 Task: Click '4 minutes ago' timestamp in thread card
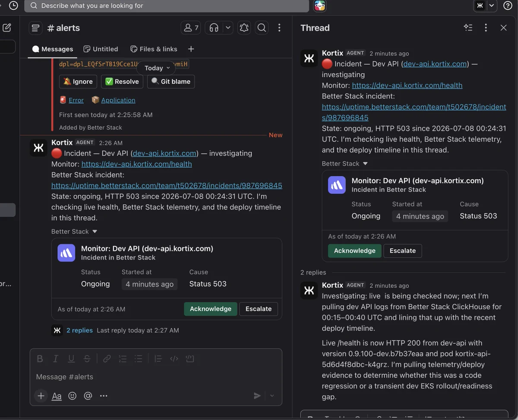click(x=420, y=216)
